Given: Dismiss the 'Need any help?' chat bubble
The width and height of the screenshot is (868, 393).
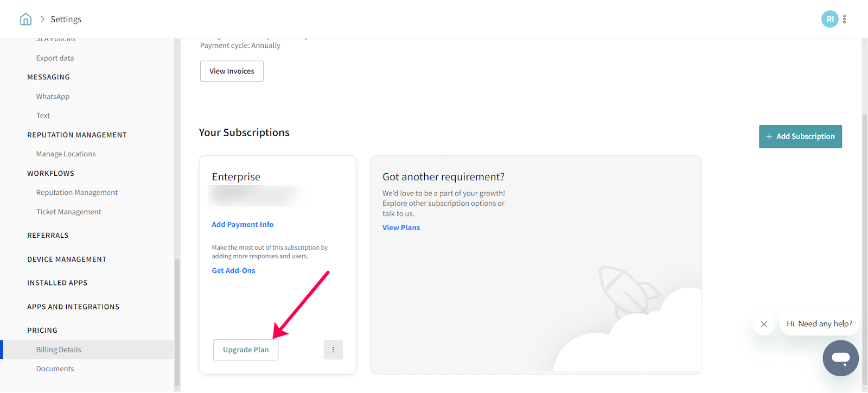Looking at the screenshot, I should coord(764,325).
